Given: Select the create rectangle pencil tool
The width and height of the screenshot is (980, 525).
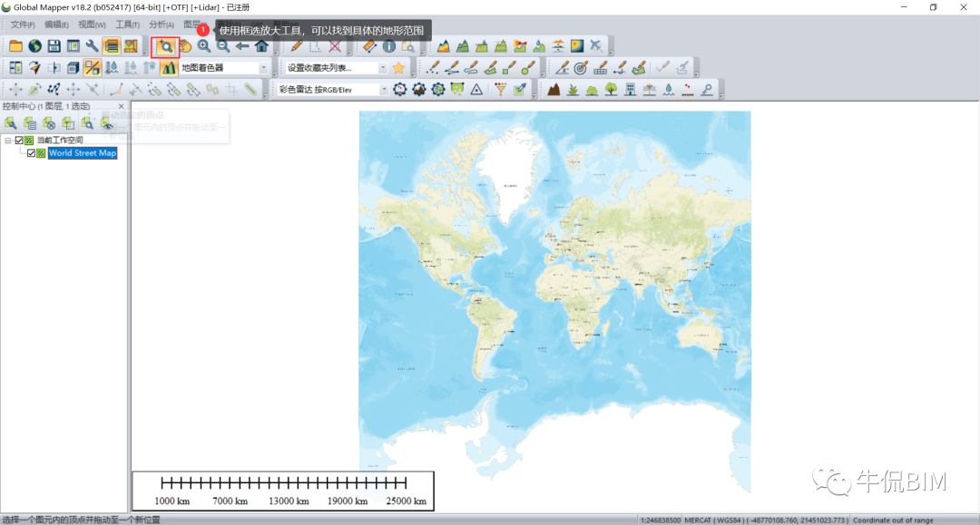Looking at the screenshot, I should tap(509, 67).
